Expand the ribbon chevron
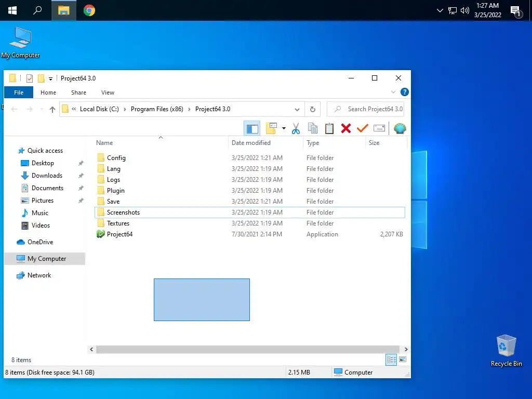This screenshot has width=532, height=399. pyautogui.click(x=393, y=92)
